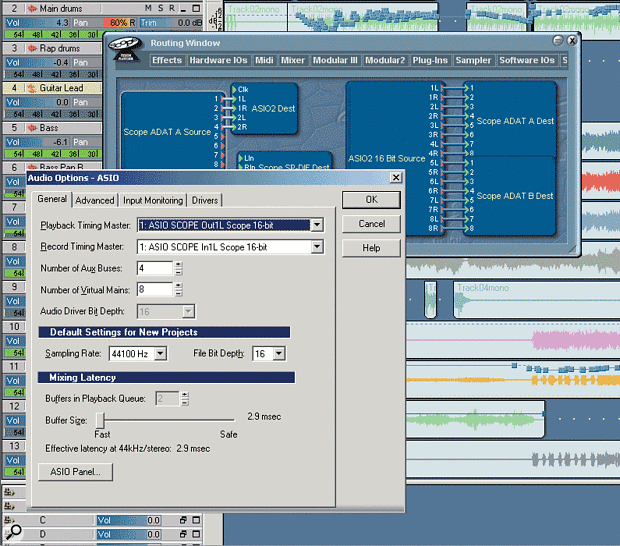Click the Bass track waveform icon
The width and height of the screenshot is (620, 546).
[x=32, y=128]
